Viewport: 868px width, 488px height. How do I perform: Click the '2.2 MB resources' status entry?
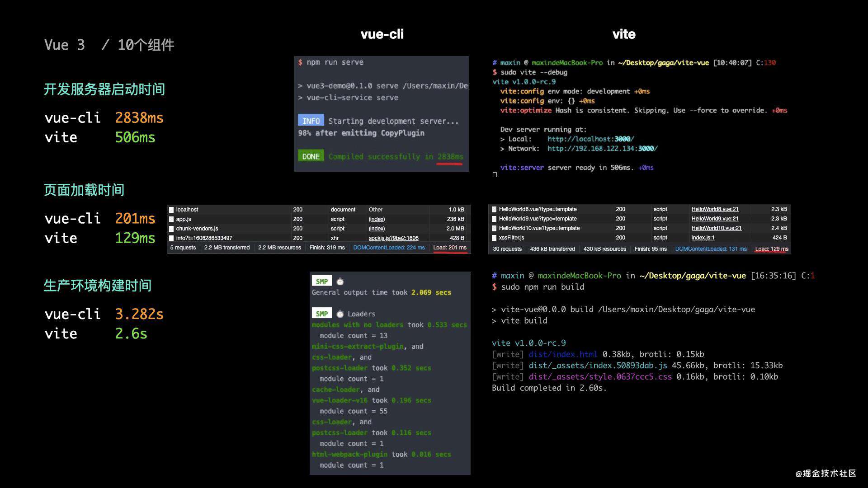[279, 248]
